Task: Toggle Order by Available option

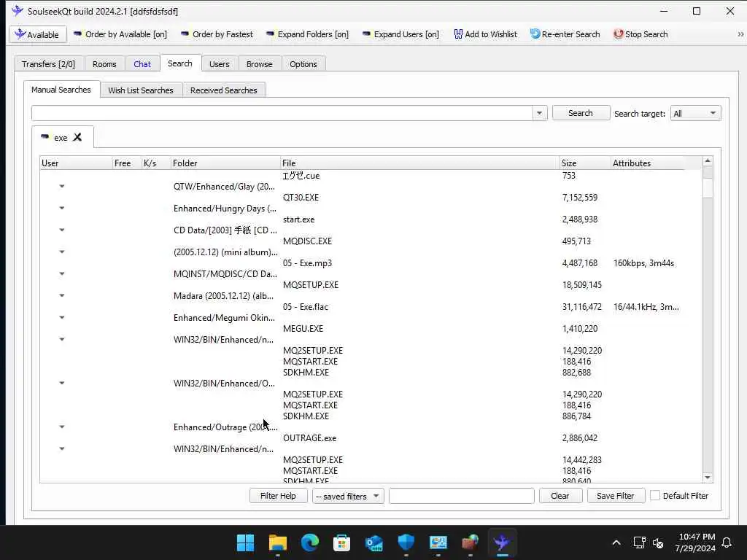Action: tap(120, 34)
